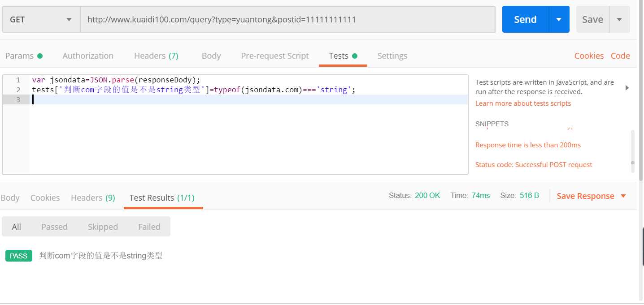The width and height of the screenshot is (644, 305).
Task: Place cursor on empty line 3 of editor
Action: 249,99
